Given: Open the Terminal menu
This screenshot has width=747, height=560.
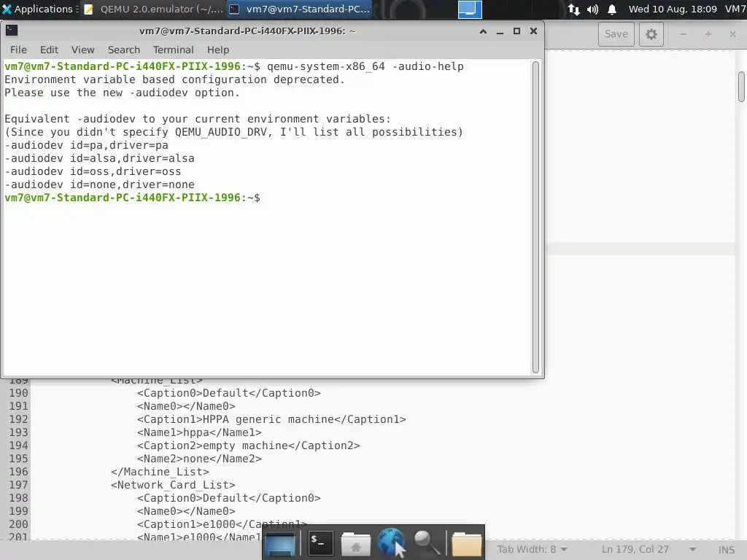Looking at the screenshot, I should pos(174,50).
